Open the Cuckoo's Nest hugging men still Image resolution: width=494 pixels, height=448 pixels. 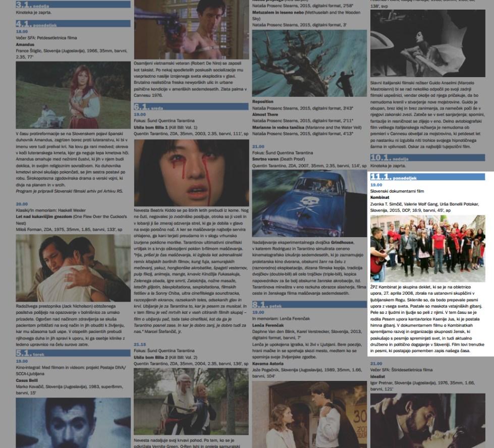[x=73, y=268]
